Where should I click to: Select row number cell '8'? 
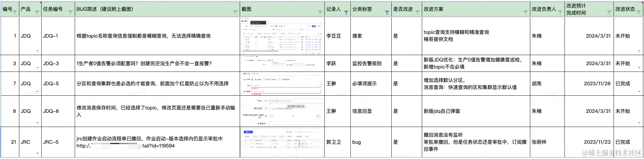10,111
